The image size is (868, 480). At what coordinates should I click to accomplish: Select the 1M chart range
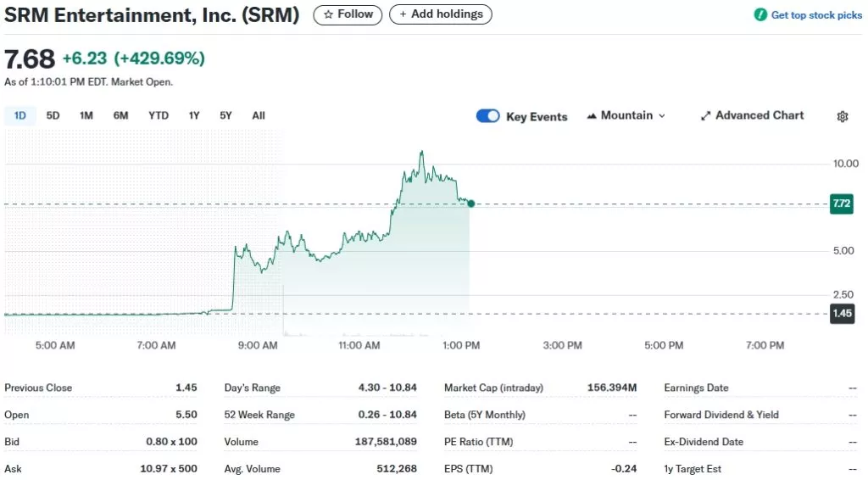pyautogui.click(x=86, y=115)
